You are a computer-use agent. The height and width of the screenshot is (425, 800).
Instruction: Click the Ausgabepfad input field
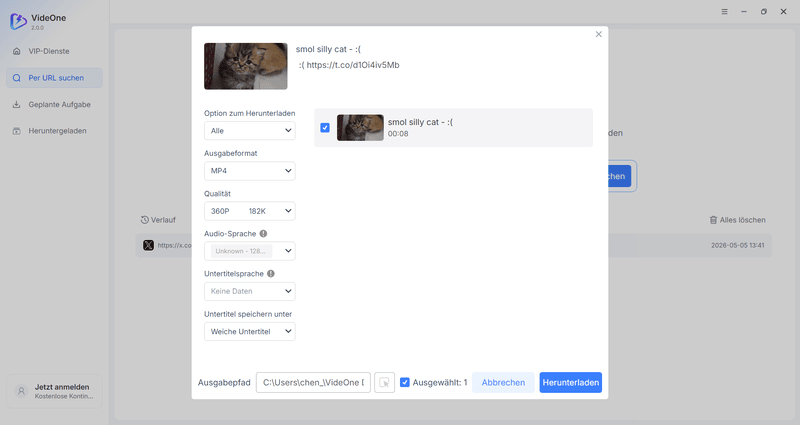click(313, 383)
